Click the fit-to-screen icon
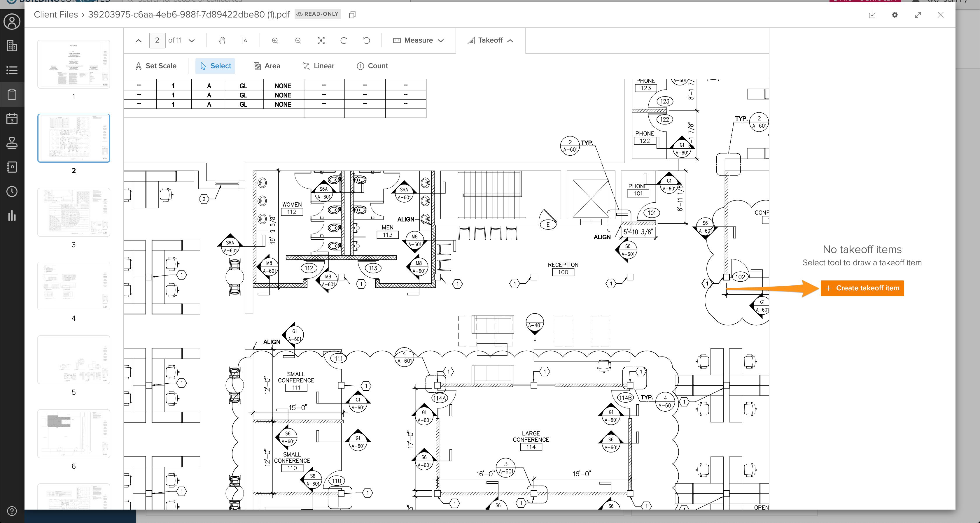The image size is (980, 523). tap(321, 40)
